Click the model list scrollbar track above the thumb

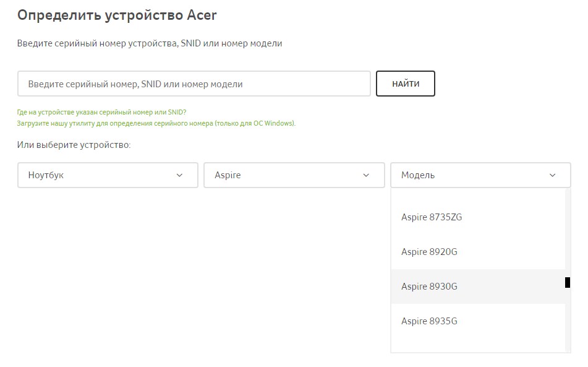[x=568, y=235]
